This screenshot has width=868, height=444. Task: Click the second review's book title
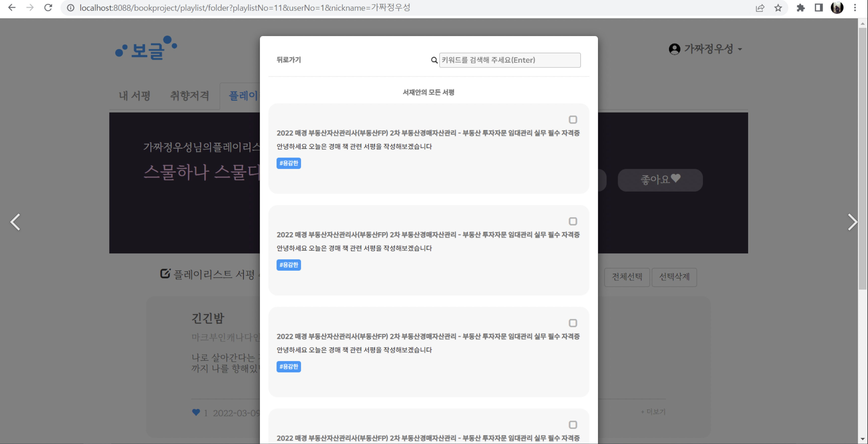click(428, 235)
